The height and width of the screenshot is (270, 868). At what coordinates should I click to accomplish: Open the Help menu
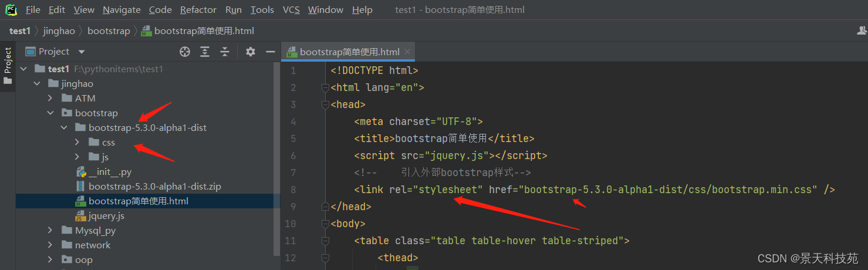(362, 10)
